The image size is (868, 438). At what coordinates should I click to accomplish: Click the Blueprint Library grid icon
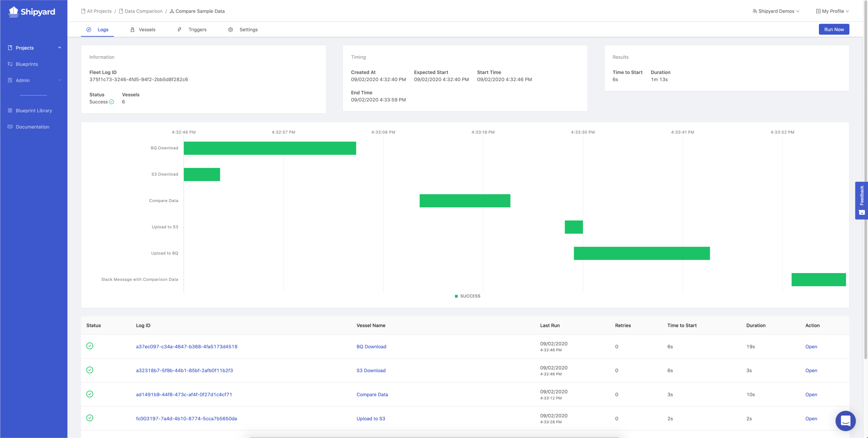pos(10,111)
